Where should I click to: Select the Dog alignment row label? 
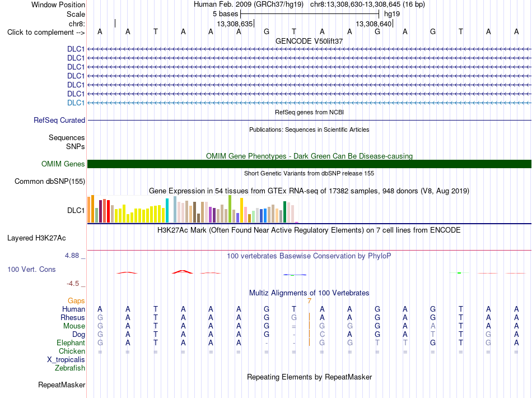(x=78, y=335)
